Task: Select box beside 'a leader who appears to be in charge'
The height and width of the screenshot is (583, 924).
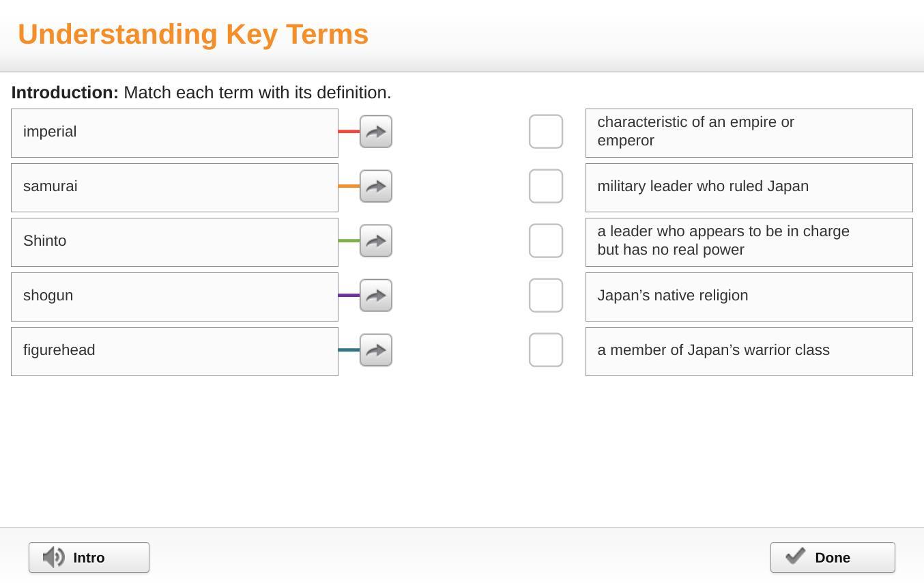Action: coord(546,241)
